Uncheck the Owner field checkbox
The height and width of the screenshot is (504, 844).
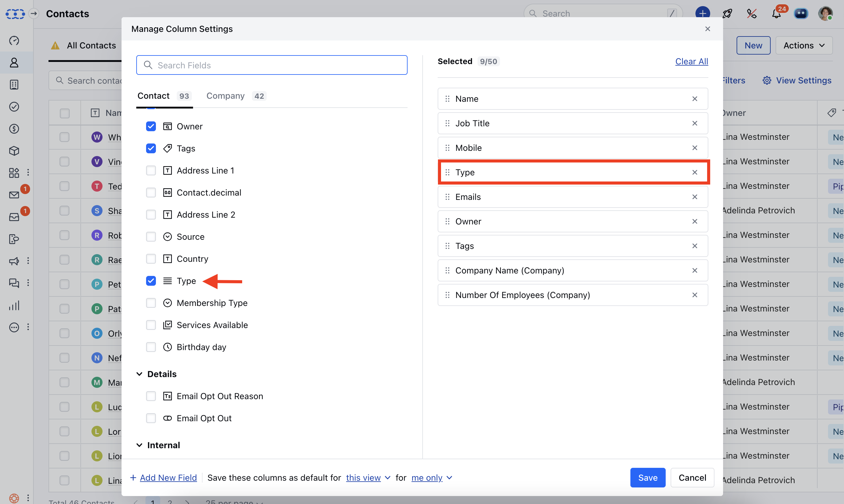pyautogui.click(x=151, y=126)
